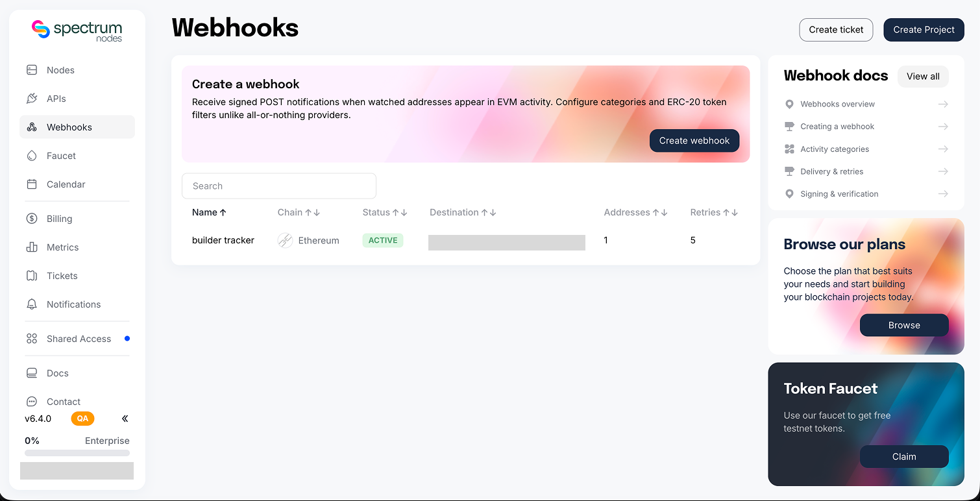Sort table by Destination column
The image size is (980, 501).
click(x=463, y=212)
